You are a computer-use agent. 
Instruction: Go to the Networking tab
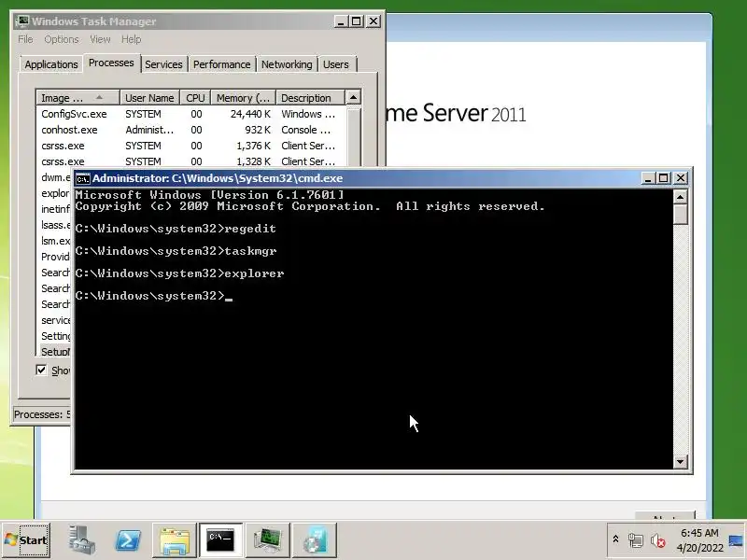[287, 64]
